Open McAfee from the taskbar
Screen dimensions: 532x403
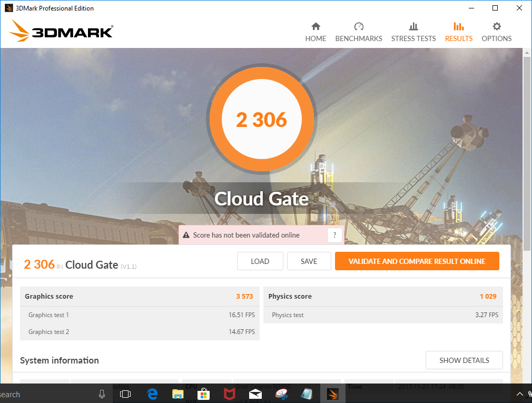coord(229,394)
